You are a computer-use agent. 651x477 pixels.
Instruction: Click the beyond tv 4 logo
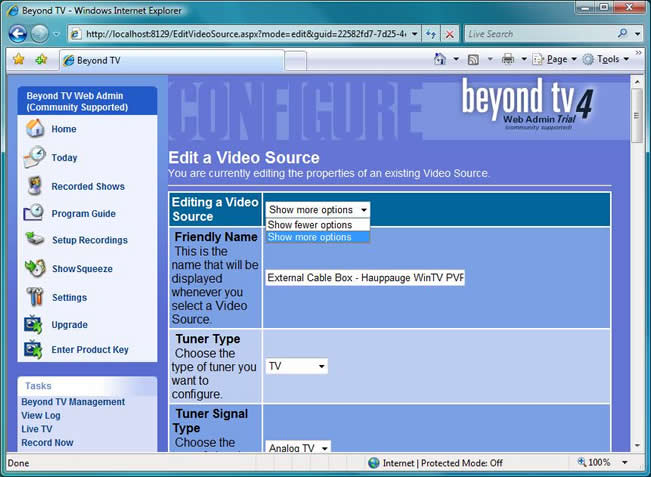coord(528,105)
